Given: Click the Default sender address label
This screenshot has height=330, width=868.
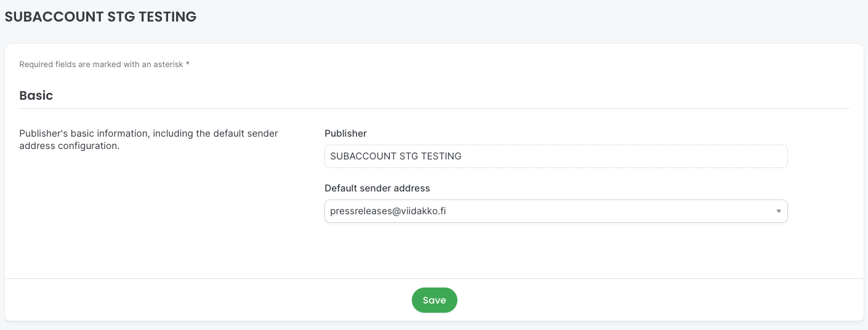Looking at the screenshot, I should click(x=377, y=188).
